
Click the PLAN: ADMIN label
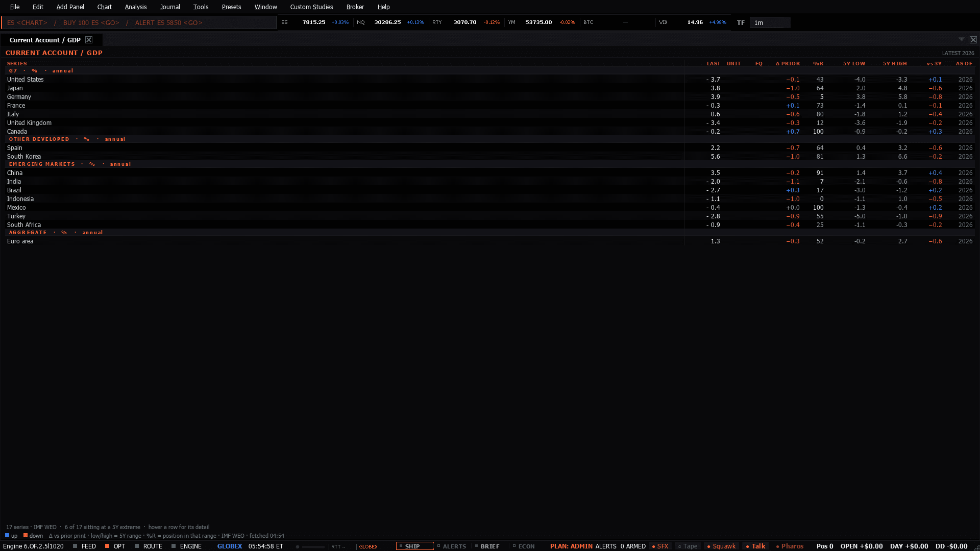pos(571,546)
